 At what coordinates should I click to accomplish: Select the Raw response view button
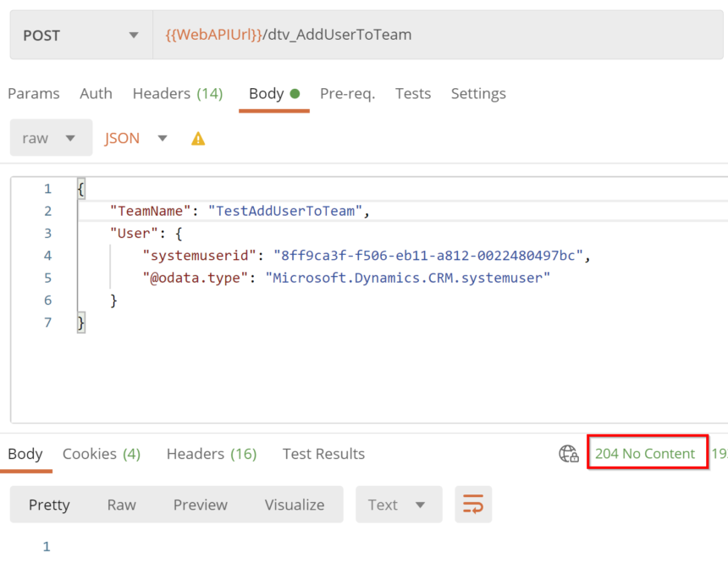pyautogui.click(x=121, y=505)
